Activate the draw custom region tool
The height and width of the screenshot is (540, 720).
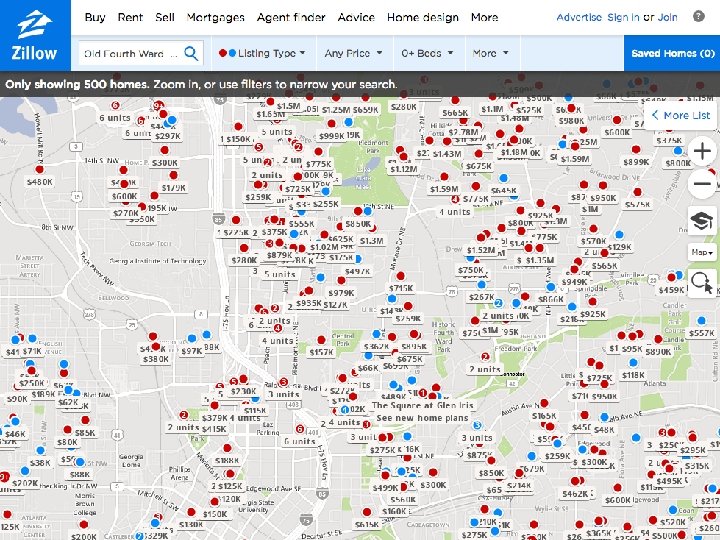pyautogui.click(x=702, y=281)
